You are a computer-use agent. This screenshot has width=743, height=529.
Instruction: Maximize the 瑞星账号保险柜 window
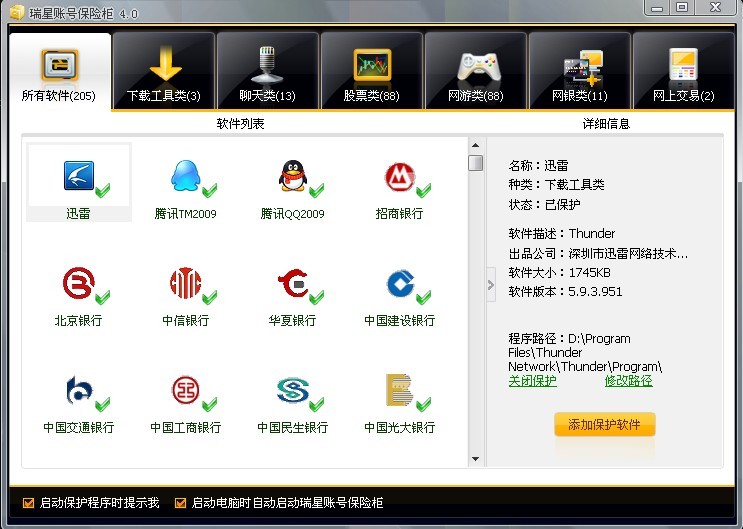click(x=682, y=8)
